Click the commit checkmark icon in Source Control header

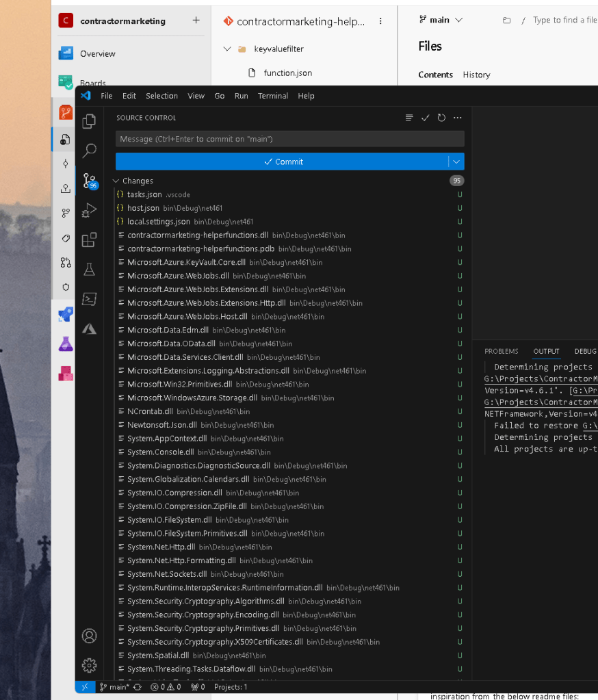426,118
